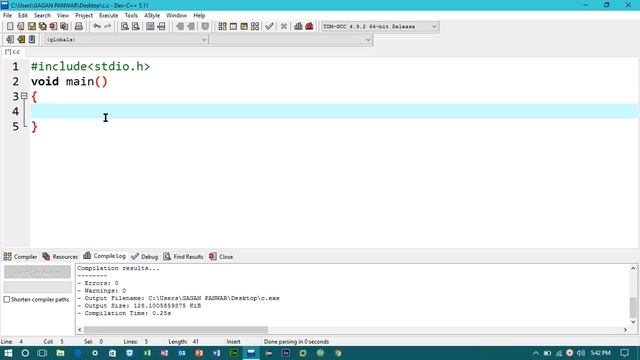Click compile log scroll down arrow
This screenshot has height=360, width=640.
633,322
